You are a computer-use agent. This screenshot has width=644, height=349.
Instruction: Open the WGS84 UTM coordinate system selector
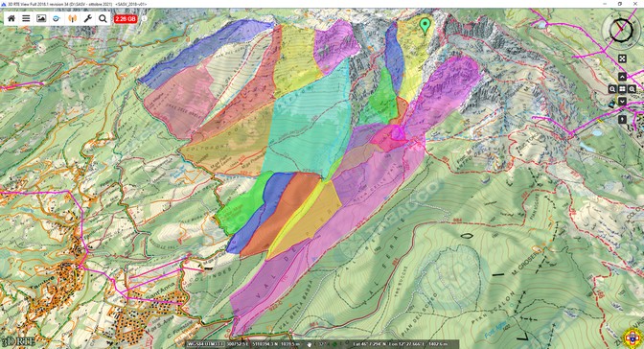(205, 344)
